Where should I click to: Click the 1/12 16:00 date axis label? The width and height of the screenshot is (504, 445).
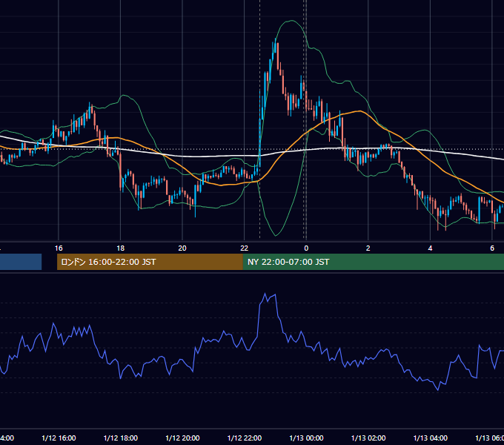coord(59,438)
